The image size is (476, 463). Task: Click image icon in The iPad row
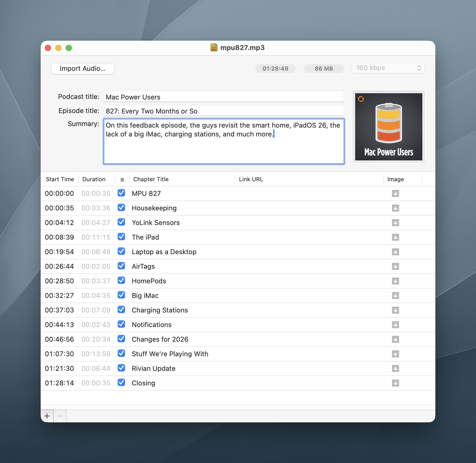point(395,237)
